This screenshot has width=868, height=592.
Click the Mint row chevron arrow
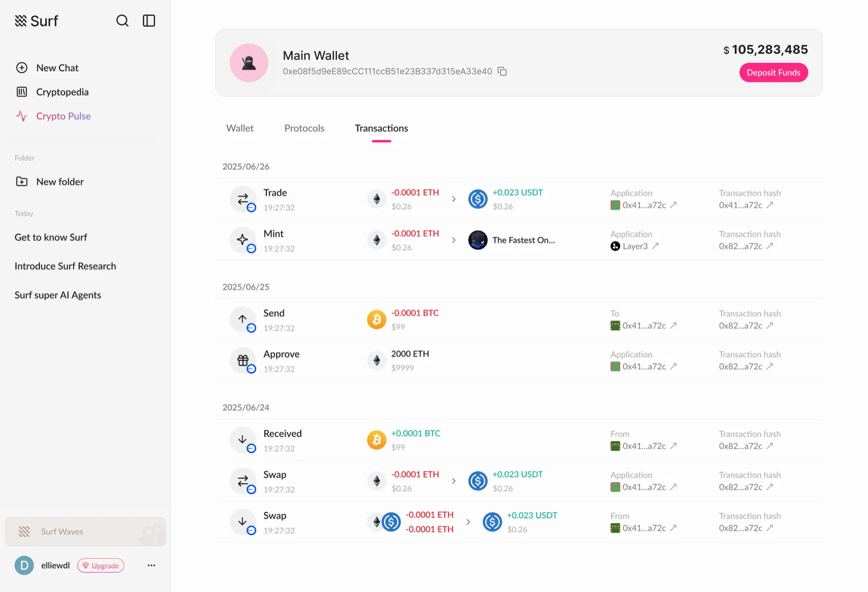pos(454,240)
